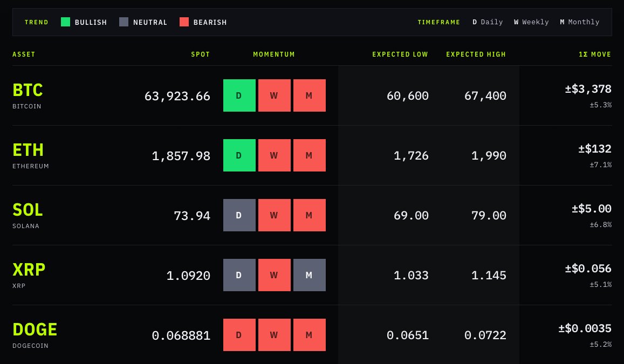This screenshot has height=364, width=624.
Task: Click the 1Σ MOVE column header
Action: pos(594,54)
